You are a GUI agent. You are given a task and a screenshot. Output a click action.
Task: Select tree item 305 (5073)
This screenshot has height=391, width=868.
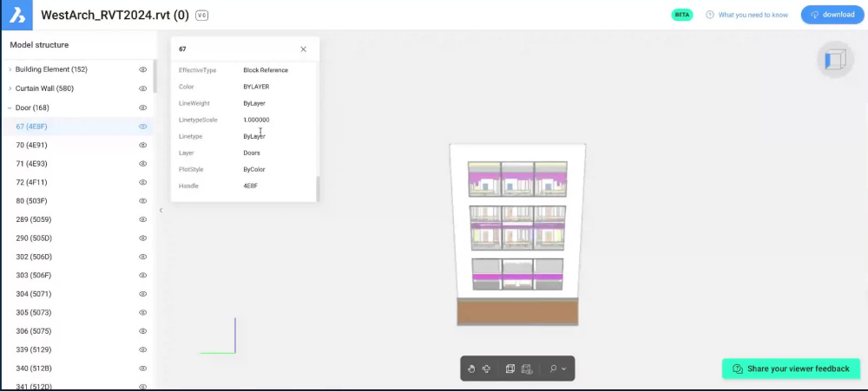click(x=34, y=312)
